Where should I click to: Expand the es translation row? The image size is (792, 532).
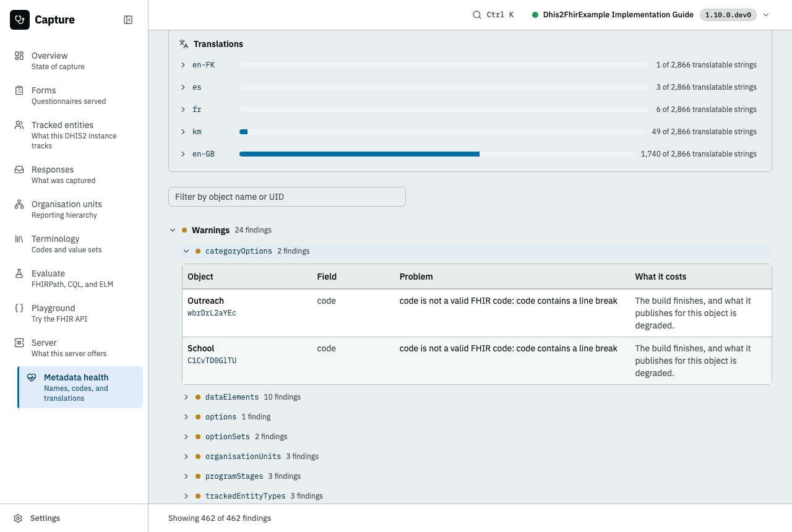[x=183, y=87]
